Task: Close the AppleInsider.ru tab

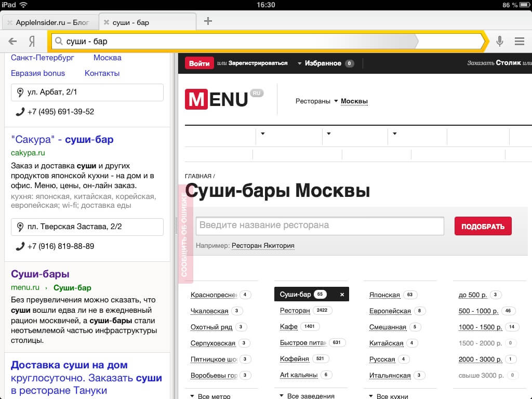Action: (x=10, y=22)
